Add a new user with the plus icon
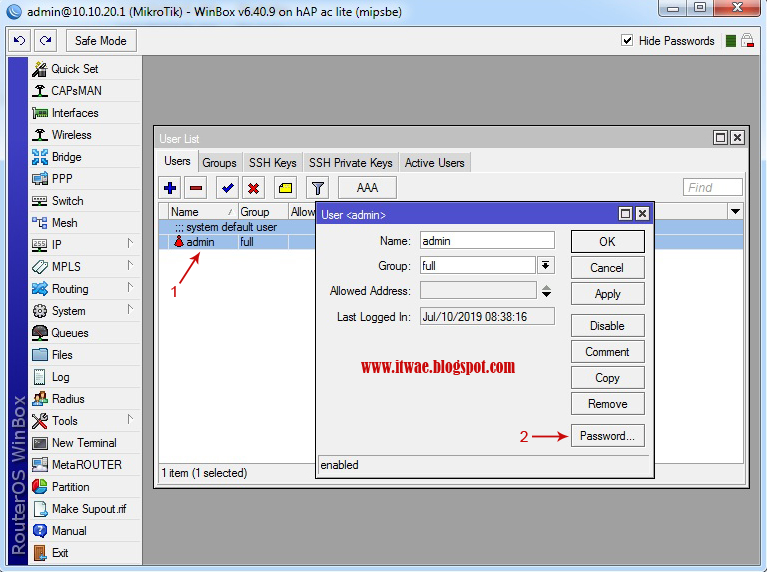The height and width of the screenshot is (572, 767). point(170,188)
